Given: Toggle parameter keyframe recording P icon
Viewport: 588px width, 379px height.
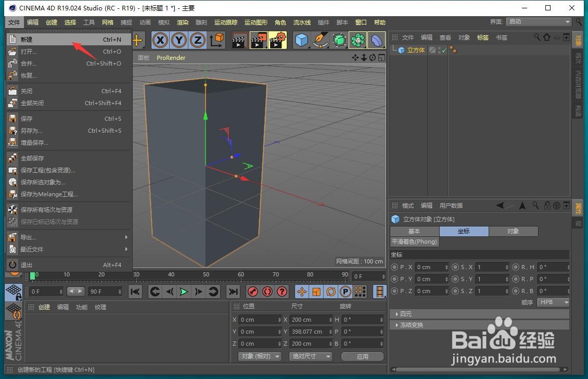Looking at the screenshot, I should [x=346, y=292].
